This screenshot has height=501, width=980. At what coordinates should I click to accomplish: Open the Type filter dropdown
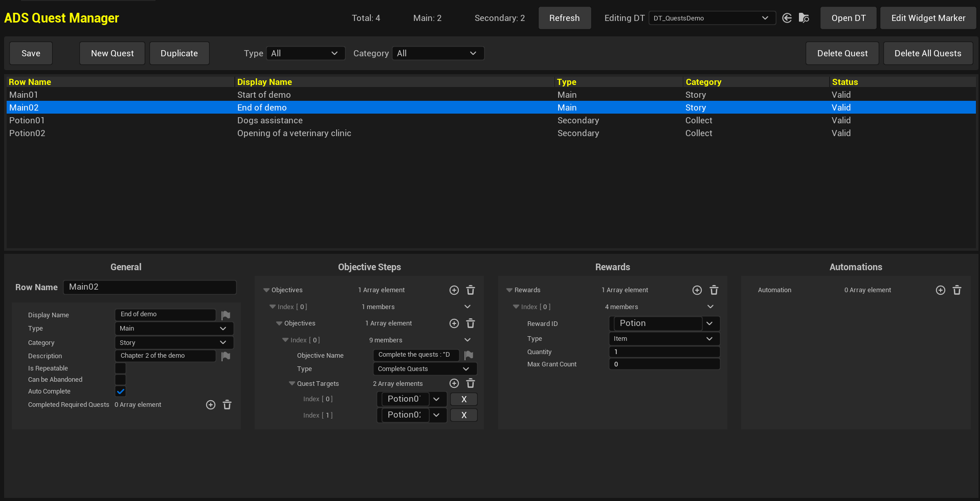pyautogui.click(x=305, y=53)
